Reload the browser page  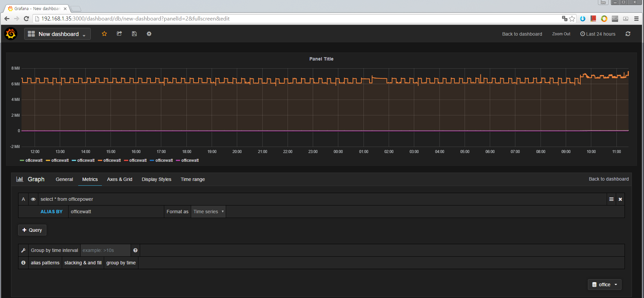tap(27, 18)
